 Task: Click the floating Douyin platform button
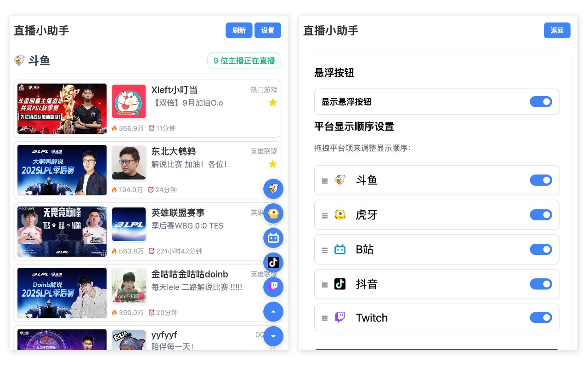(273, 262)
